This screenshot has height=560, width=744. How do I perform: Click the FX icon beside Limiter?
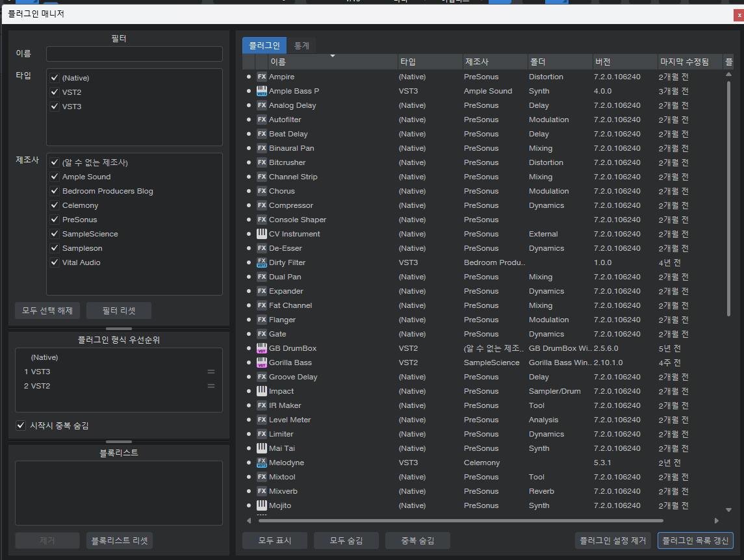(261, 434)
